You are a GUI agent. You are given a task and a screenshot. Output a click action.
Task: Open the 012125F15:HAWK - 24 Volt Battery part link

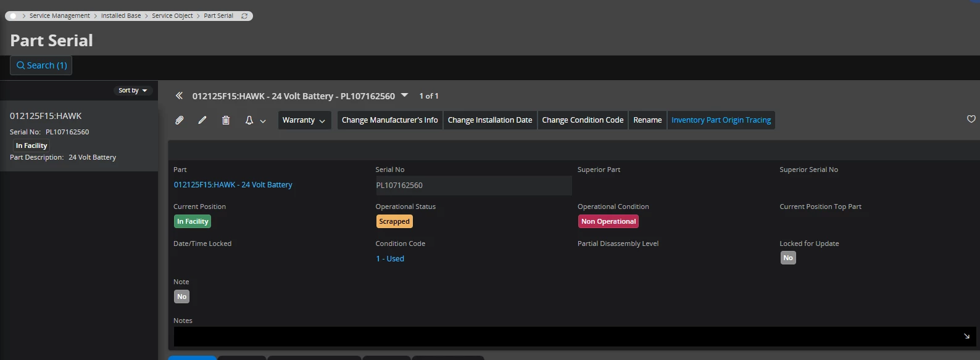coord(233,185)
